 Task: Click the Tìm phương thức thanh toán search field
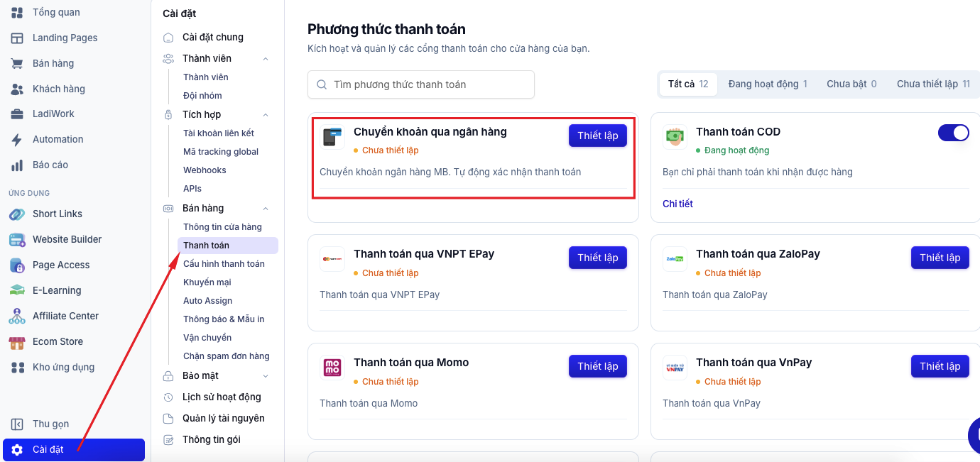(421, 84)
